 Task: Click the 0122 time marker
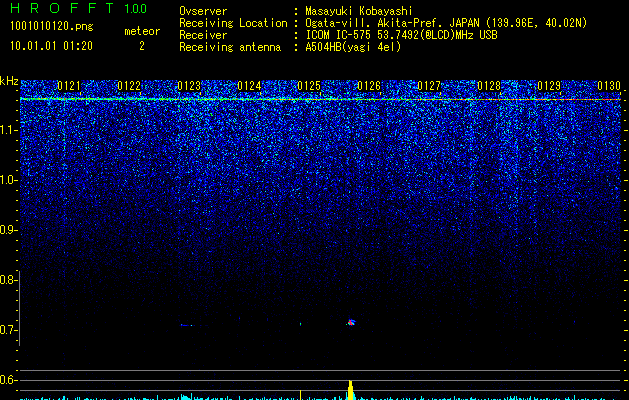129,86
